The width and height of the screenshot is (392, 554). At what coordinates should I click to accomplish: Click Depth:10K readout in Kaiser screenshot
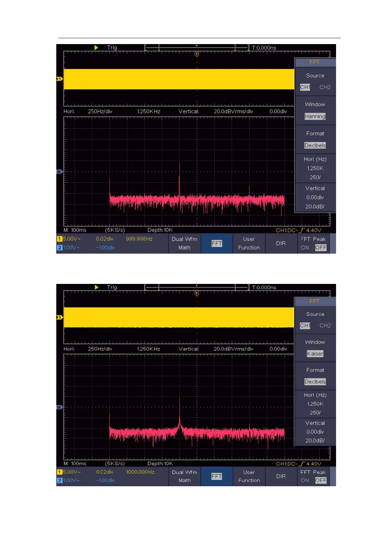(x=160, y=464)
